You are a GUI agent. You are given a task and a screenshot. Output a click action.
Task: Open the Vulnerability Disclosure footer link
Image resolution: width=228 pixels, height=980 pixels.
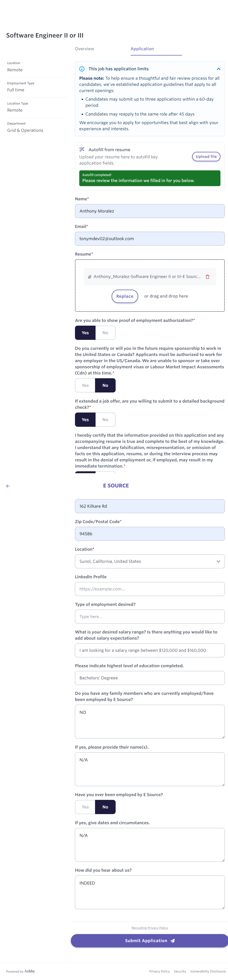pyautogui.click(x=208, y=971)
